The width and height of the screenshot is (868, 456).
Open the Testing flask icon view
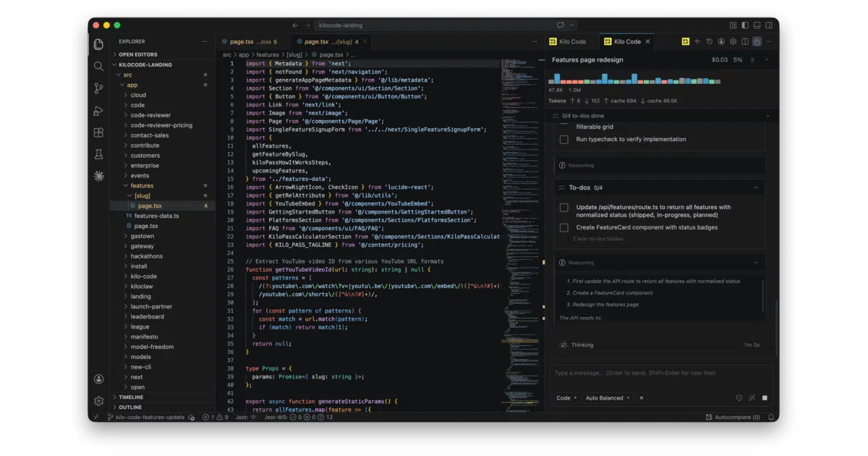(x=98, y=154)
